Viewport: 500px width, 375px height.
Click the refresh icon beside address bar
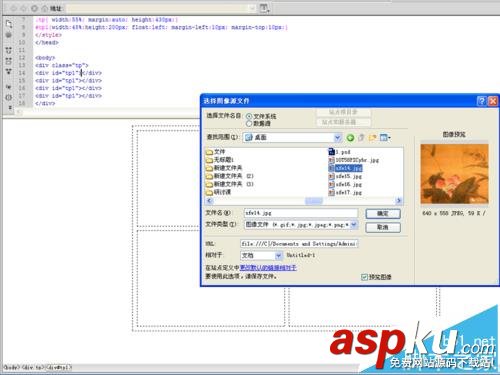click(x=34, y=8)
